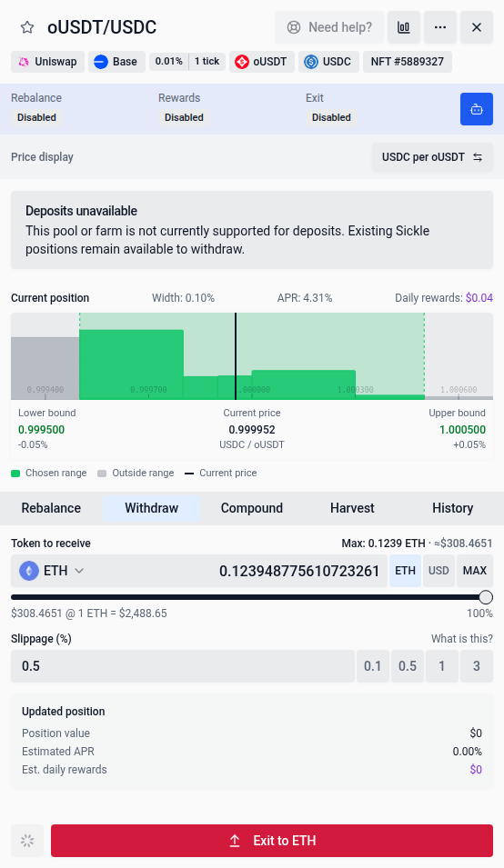This screenshot has width=504, height=868.
Task: Select ETH amount unit toggle
Action: 405,571
